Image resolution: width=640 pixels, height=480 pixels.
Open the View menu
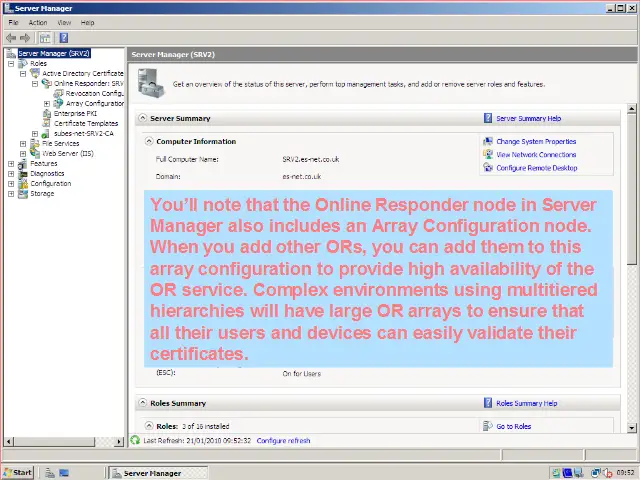point(64,22)
